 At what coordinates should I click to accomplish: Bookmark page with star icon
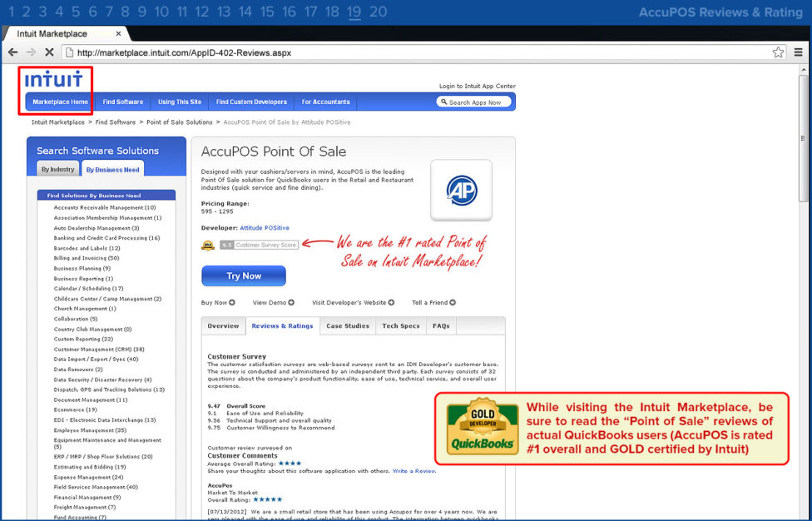pos(778,52)
